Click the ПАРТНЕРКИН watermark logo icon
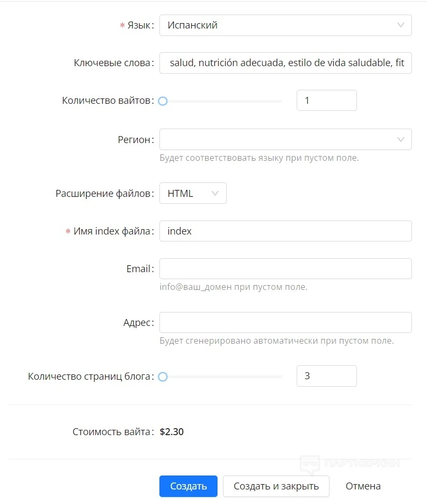The height and width of the screenshot is (504, 427). click(310, 464)
